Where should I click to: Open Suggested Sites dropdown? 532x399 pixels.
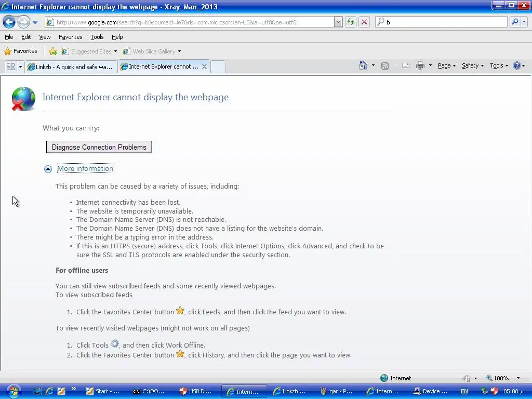[89, 51]
